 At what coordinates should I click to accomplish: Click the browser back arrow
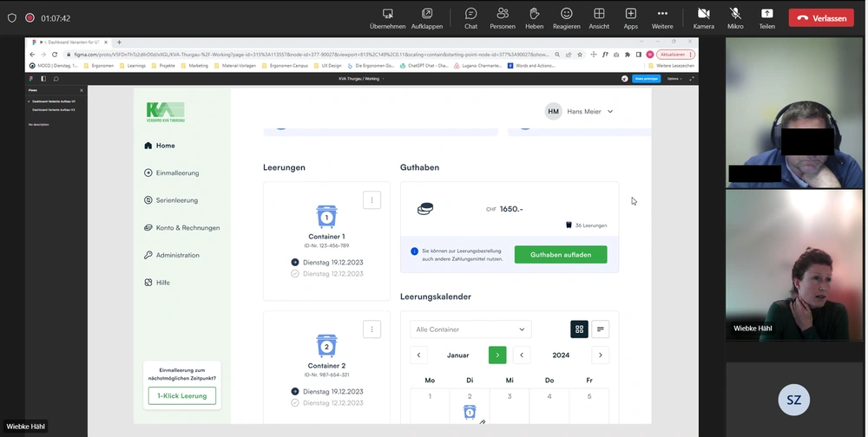32,55
